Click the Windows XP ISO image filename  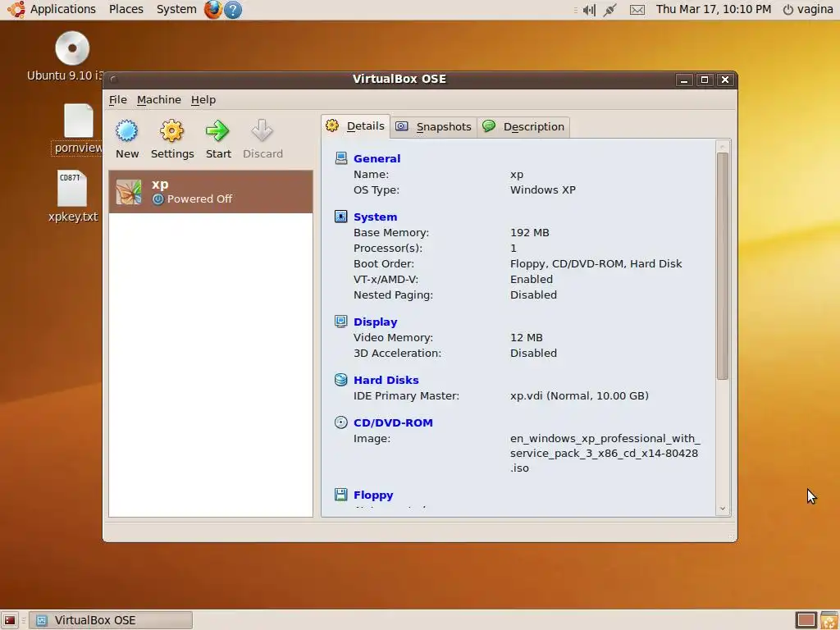(x=605, y=453)
